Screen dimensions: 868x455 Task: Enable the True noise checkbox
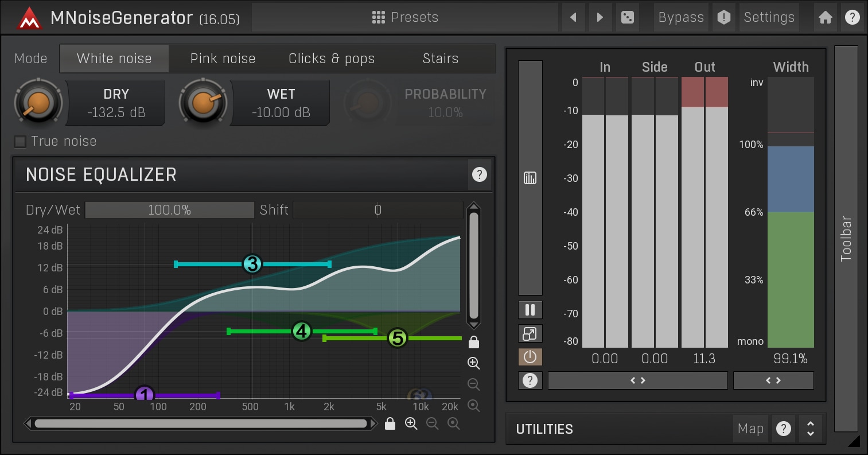click(x=21, y=141)
